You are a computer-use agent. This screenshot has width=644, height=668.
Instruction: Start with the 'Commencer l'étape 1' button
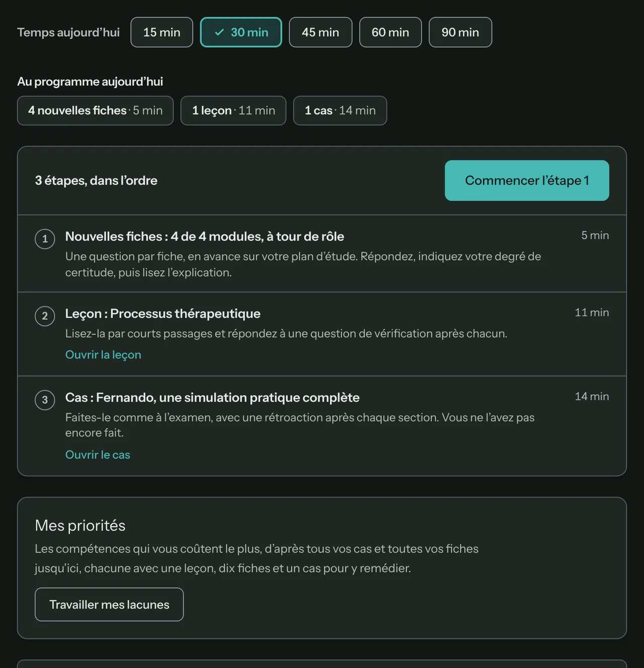coord(527,180)
